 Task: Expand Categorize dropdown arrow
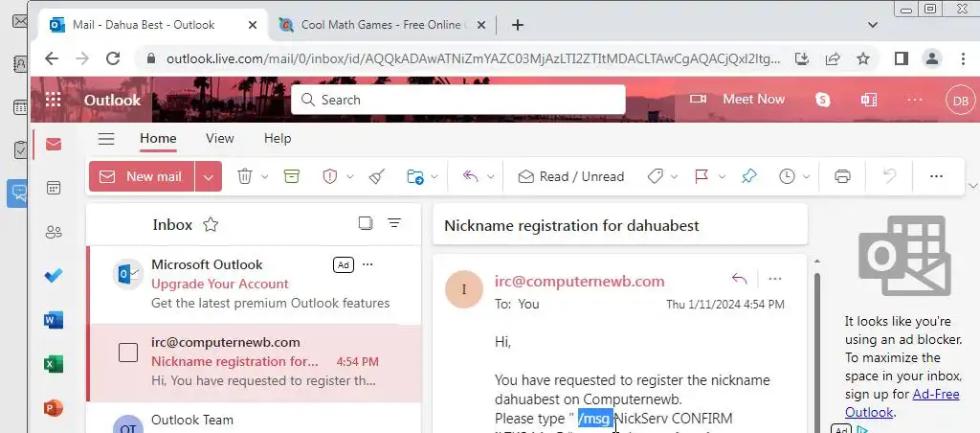tap(674, 177)
